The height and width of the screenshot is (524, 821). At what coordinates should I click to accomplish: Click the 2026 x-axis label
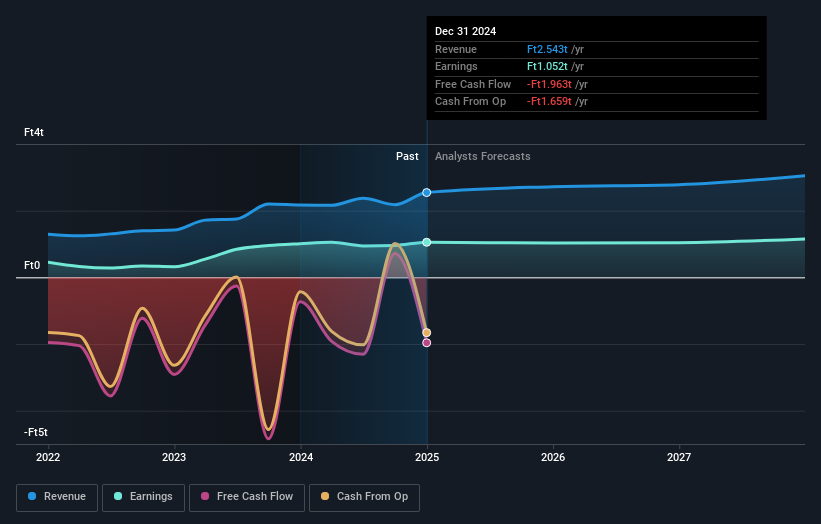[x=553, y=458]
